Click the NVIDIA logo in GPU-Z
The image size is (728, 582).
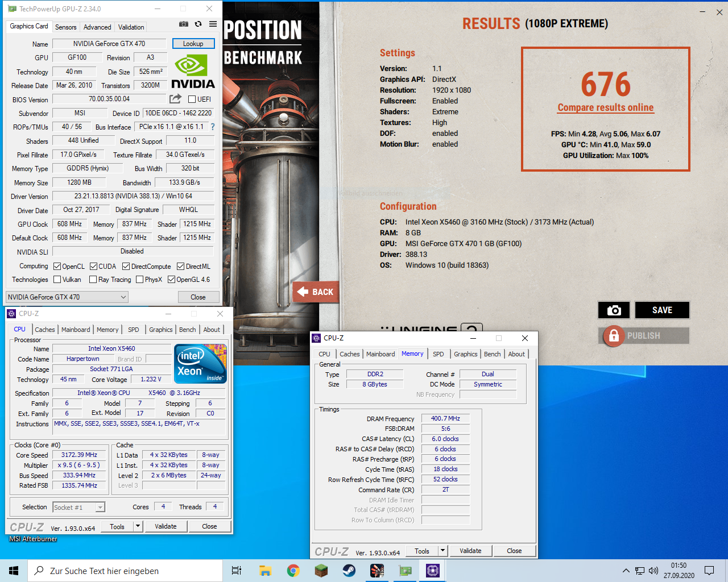pos(193,72)
